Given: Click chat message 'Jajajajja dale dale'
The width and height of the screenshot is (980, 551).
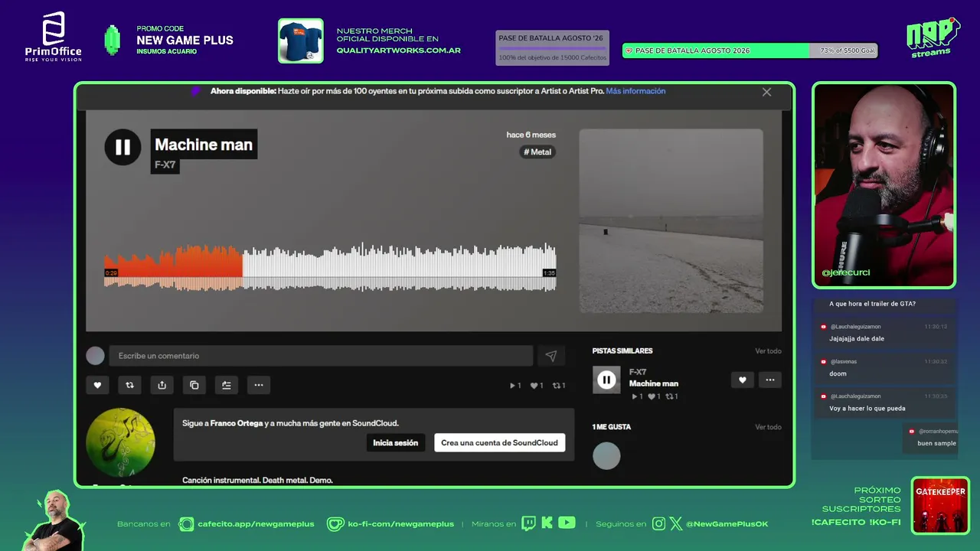Looking at the screenshot, I should tap(857, 338).
